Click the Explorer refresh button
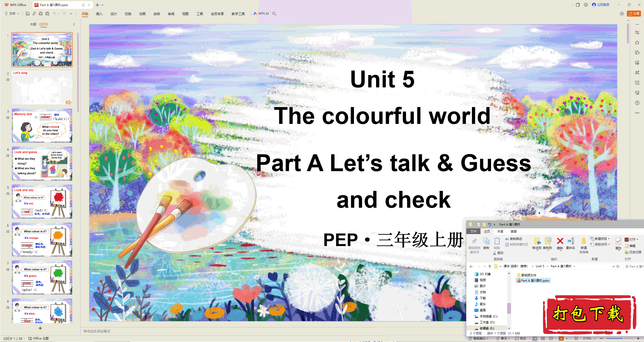The height and width of the screenshot is (342, 644). (x=618, y=266)
